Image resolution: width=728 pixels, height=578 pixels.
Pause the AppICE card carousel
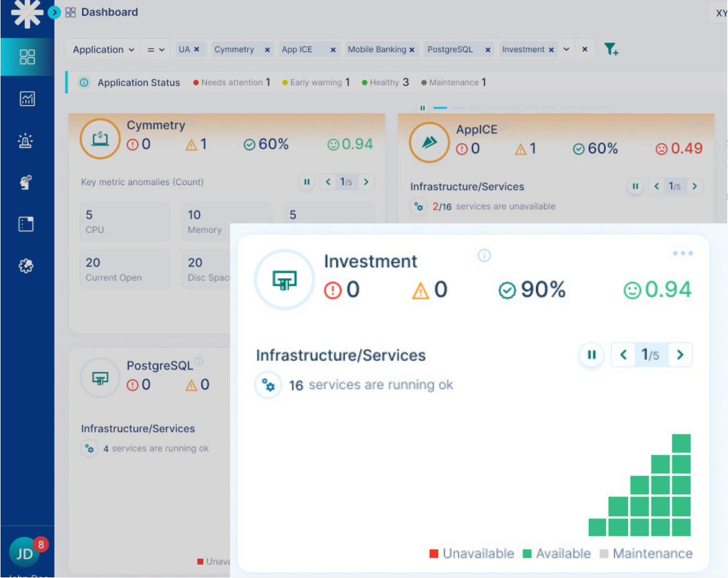[x=635, y=187]
